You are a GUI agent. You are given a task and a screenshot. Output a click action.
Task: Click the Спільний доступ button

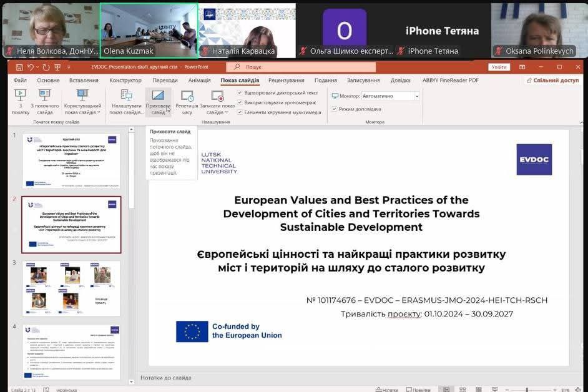(552, 81)
